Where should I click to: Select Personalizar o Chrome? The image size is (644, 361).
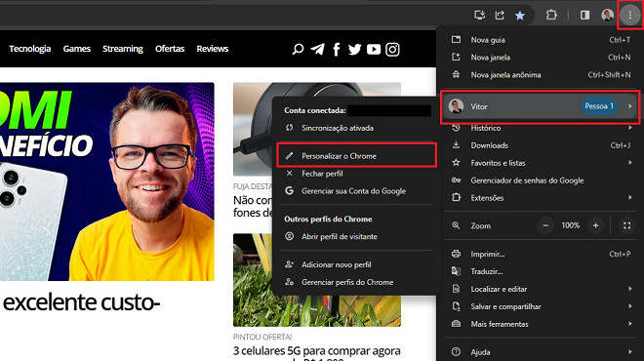[x=356, y=156]
